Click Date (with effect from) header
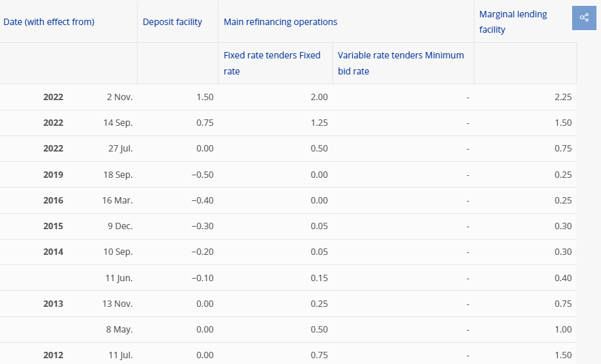The height and width of the screenshot is (364, 601). coord(49,22)
